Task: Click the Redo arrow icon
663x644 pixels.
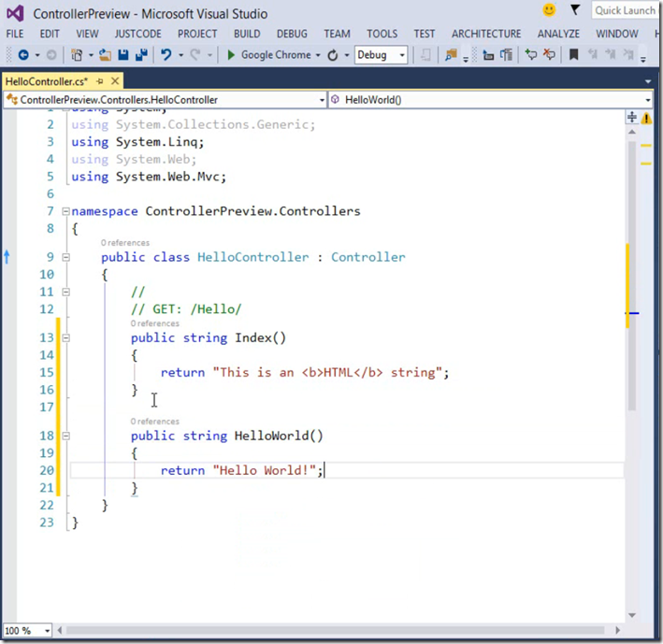Action: (195, 55)
